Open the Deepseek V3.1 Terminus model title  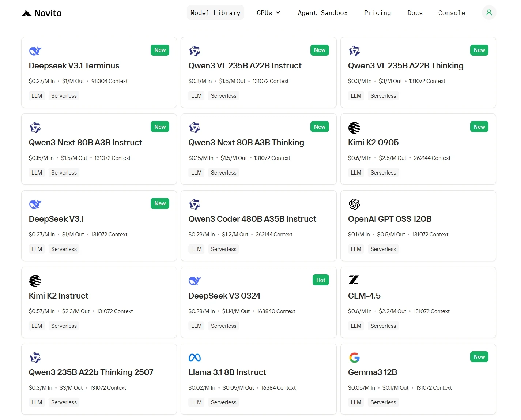point(74,66)
